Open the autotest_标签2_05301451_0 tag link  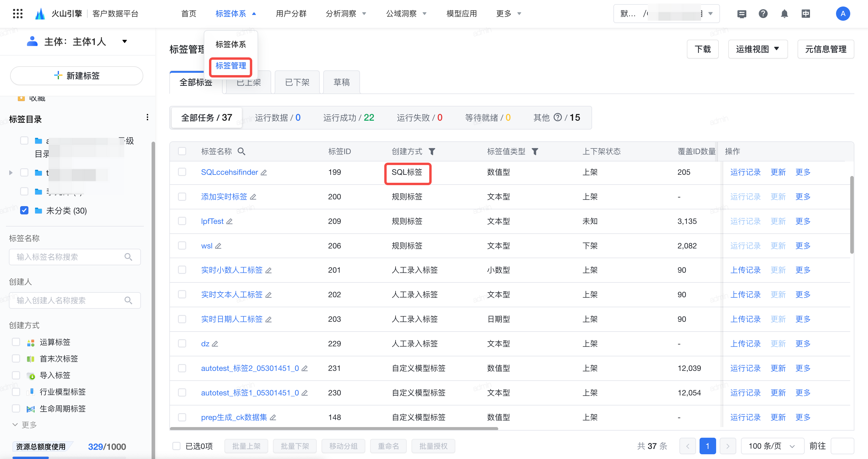click(250, 369)
